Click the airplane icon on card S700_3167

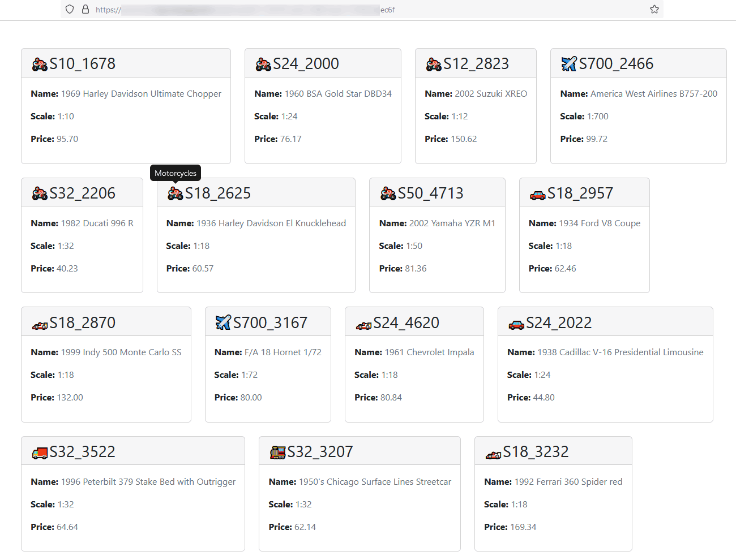click(x=222, y=322)
